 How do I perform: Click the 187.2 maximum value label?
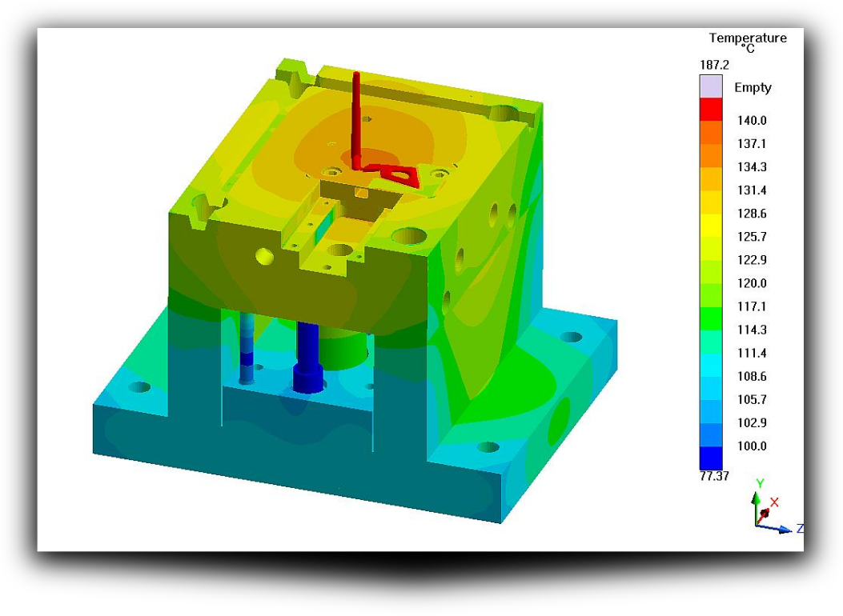(x=714, y=65)
